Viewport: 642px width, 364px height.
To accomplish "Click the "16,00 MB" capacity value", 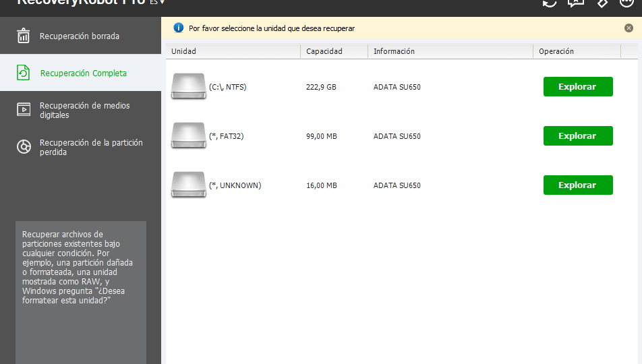I will (322, 185).
